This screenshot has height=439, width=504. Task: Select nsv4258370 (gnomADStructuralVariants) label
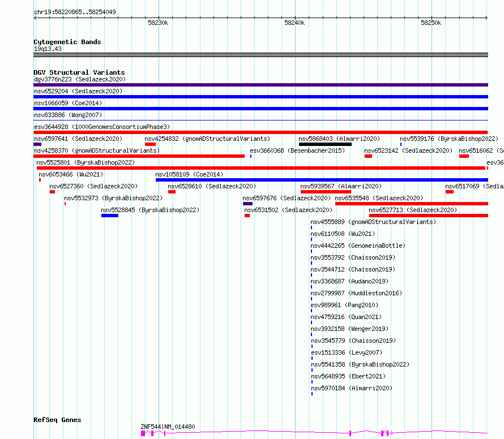[x=97, y=150]
